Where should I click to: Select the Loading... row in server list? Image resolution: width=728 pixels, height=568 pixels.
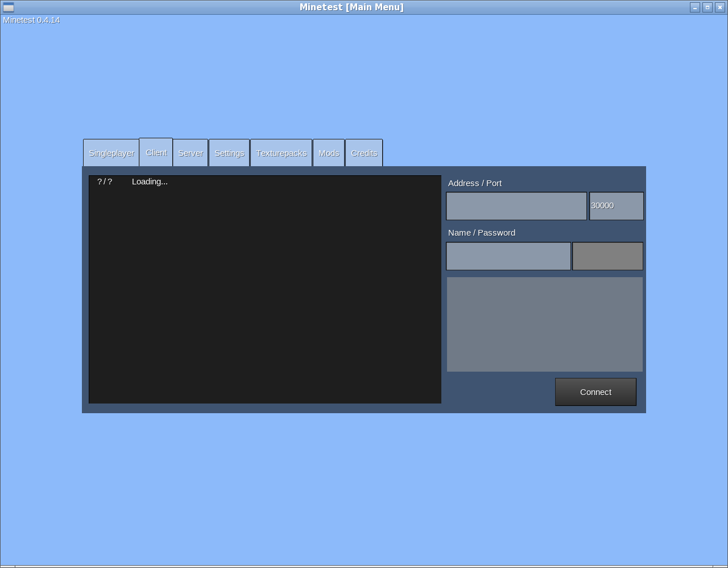[x=265, y=182]
